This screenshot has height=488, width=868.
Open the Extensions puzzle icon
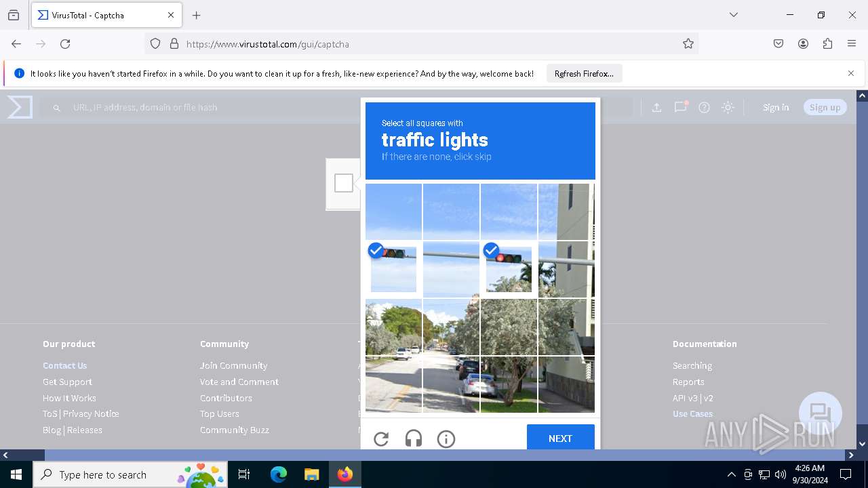point(827,43)
